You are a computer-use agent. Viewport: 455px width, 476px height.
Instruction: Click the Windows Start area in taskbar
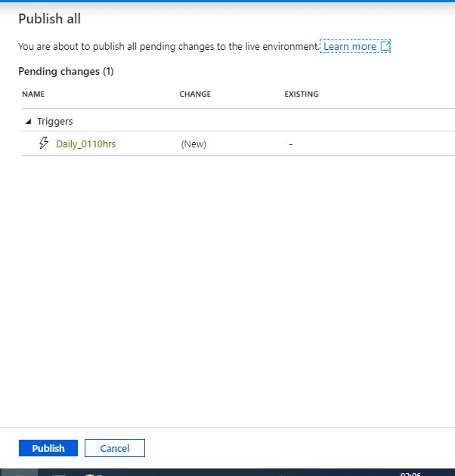18,472
